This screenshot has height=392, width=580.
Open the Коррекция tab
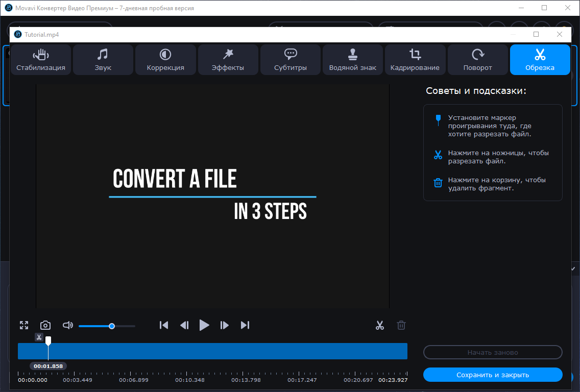tap(165, 60)
